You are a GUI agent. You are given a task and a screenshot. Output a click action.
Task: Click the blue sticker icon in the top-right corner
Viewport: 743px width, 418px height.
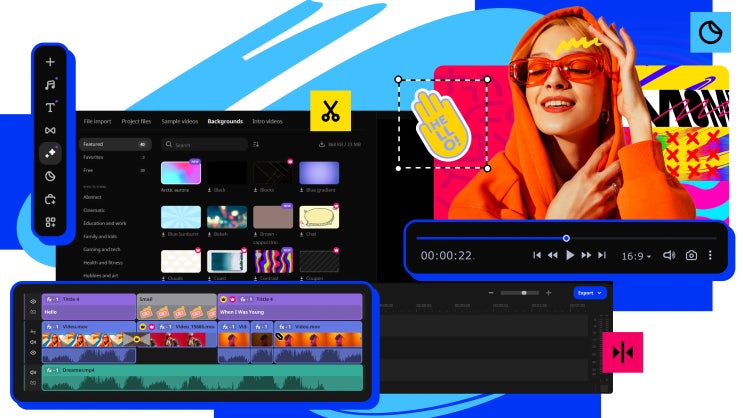(710, 32)
